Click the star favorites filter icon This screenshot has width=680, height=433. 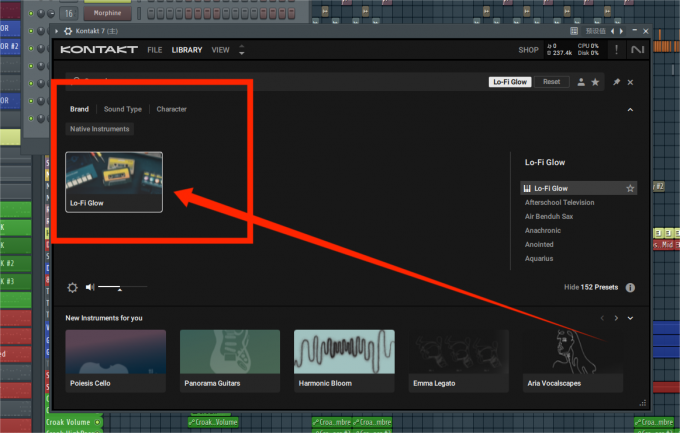(x=595, y=82)
